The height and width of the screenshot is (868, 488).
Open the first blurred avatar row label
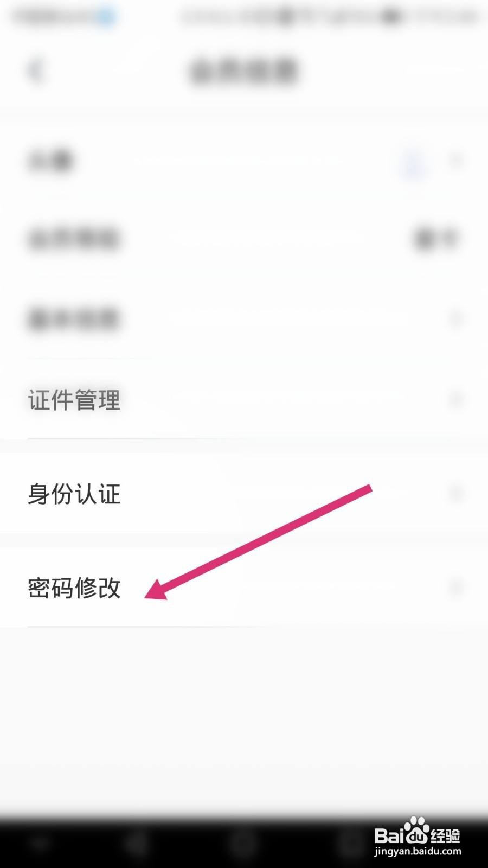coord(50,161)
